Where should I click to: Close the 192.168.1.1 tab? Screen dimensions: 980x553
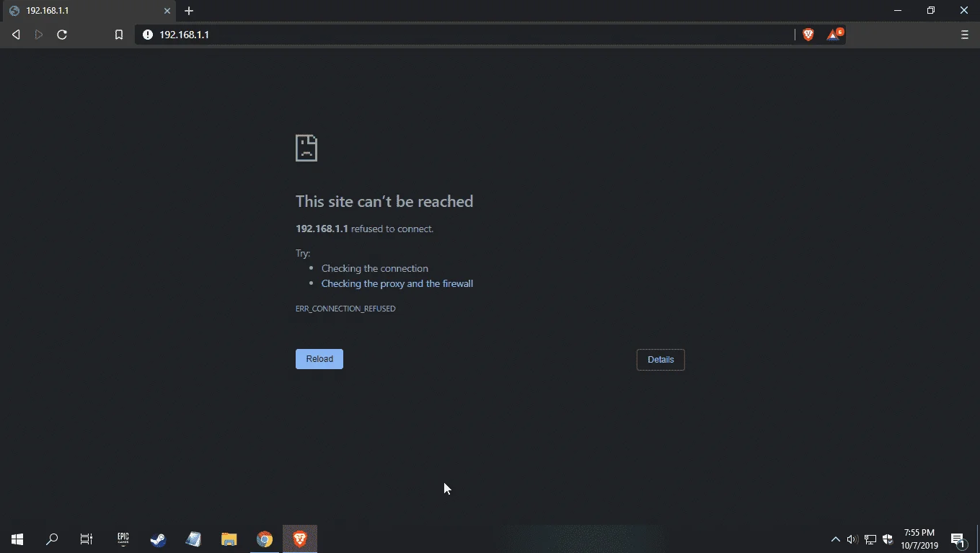[167, 11]
